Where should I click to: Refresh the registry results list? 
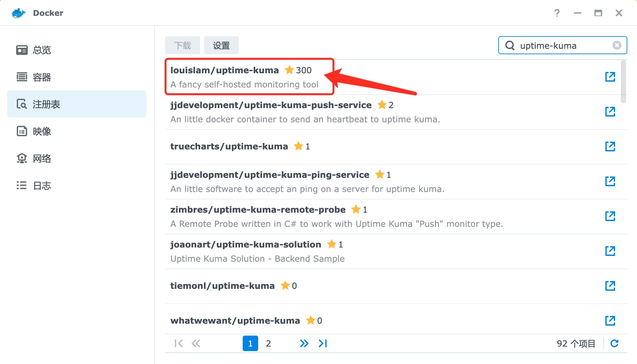click(614, 343)
